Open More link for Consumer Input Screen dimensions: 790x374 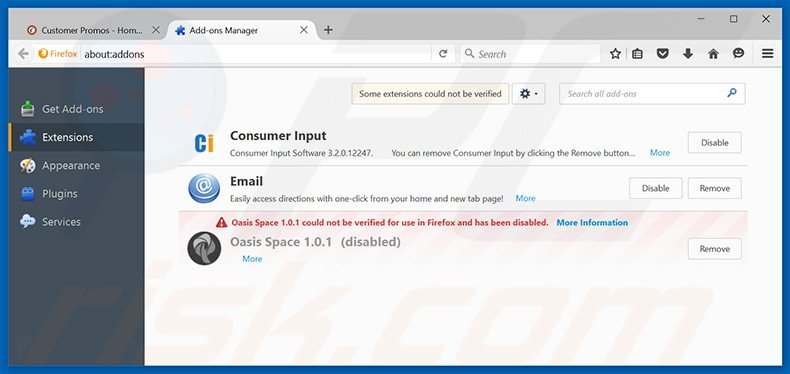click(x=660, y=153)
